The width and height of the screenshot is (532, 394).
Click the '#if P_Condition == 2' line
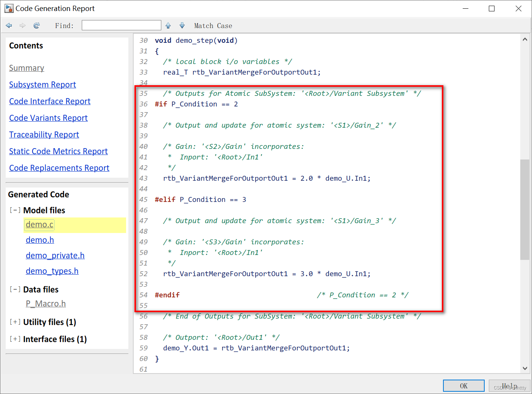tap(197, 104)
